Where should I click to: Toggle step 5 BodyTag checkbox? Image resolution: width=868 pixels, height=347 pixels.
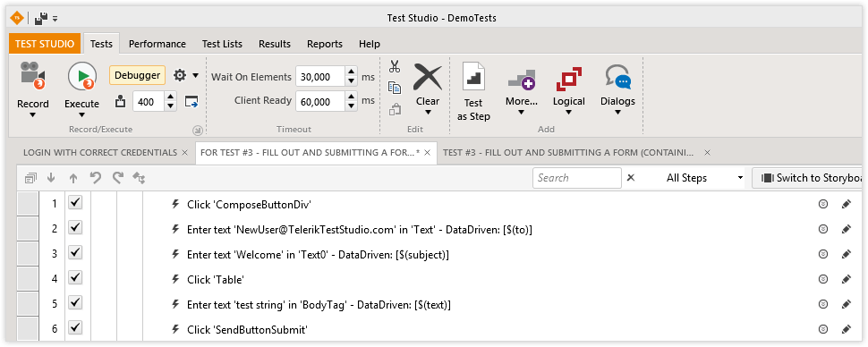pyautogui.click(x=75, y=303)
